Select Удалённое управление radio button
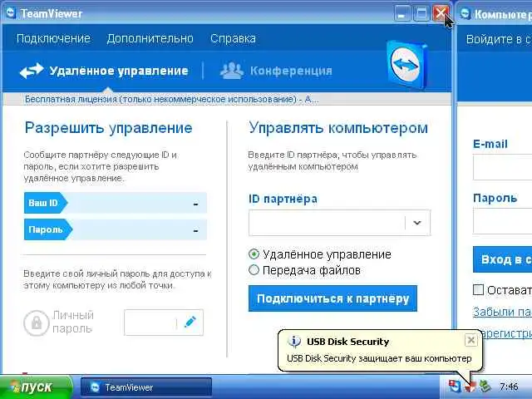Viewport: 532px width, 399px height. click(x=254, y=254)
